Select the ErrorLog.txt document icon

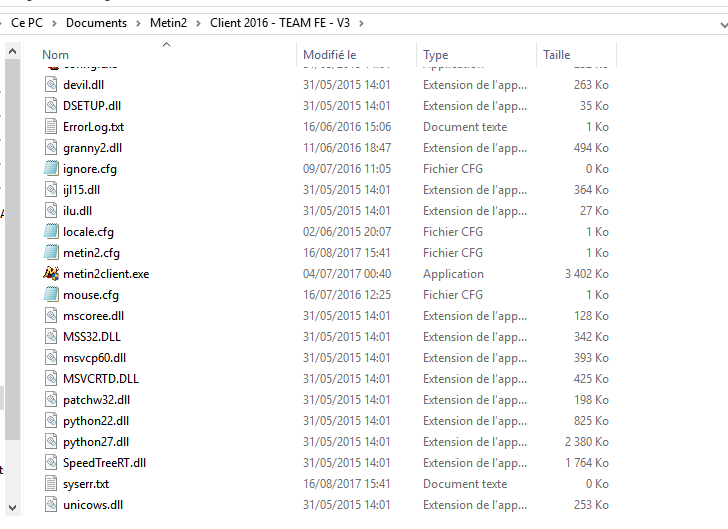tap(51, 126)
